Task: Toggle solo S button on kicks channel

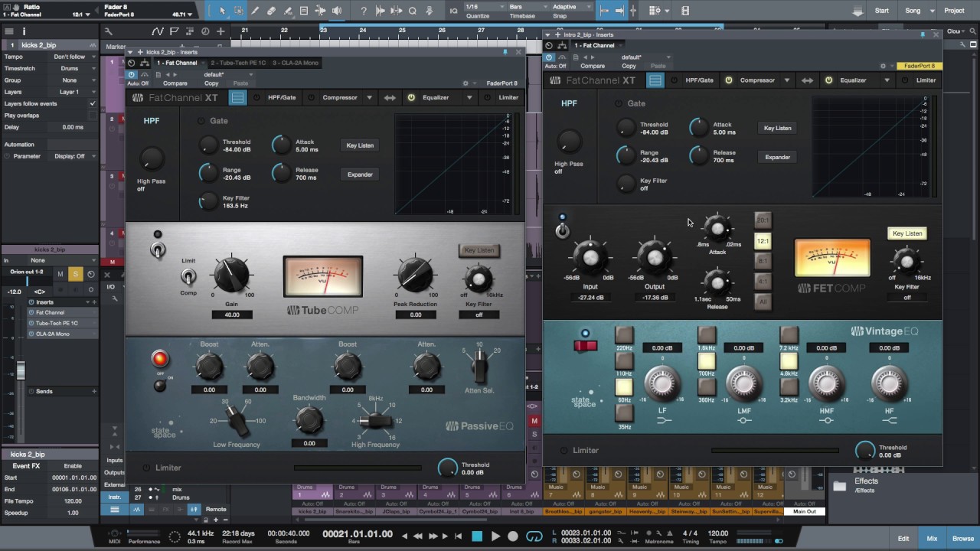Action: (75, 274)
